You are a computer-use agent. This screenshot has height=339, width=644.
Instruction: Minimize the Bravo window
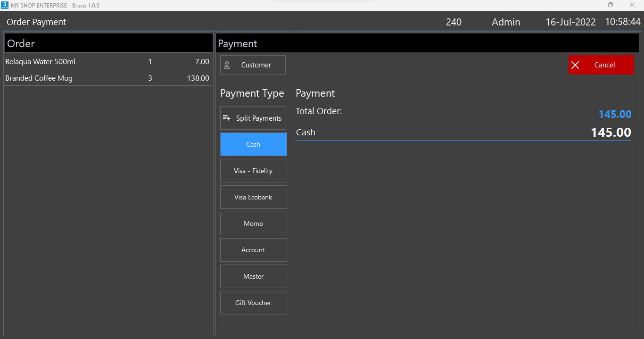tap(589, 5)
